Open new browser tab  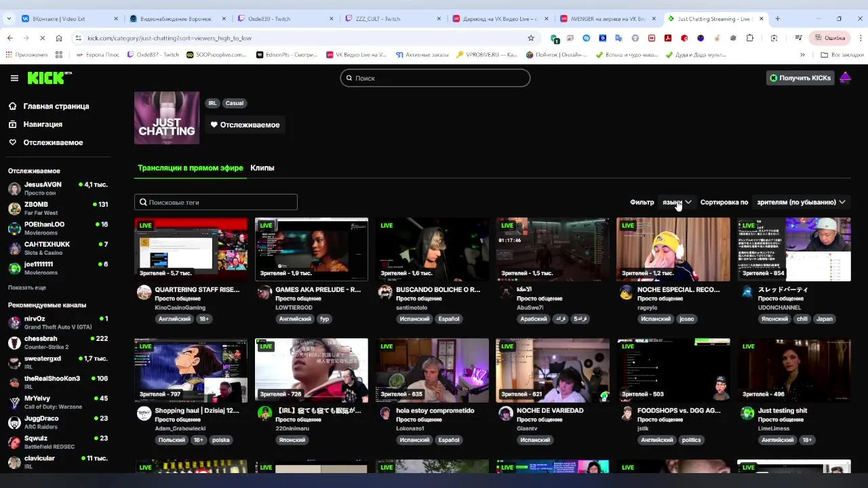click(778, 19)
